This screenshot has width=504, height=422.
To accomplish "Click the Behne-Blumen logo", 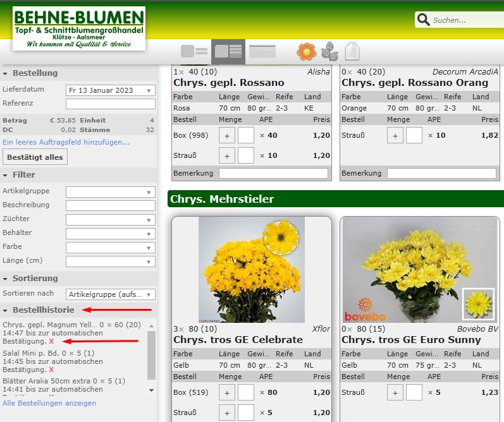I will pos(79,28).
